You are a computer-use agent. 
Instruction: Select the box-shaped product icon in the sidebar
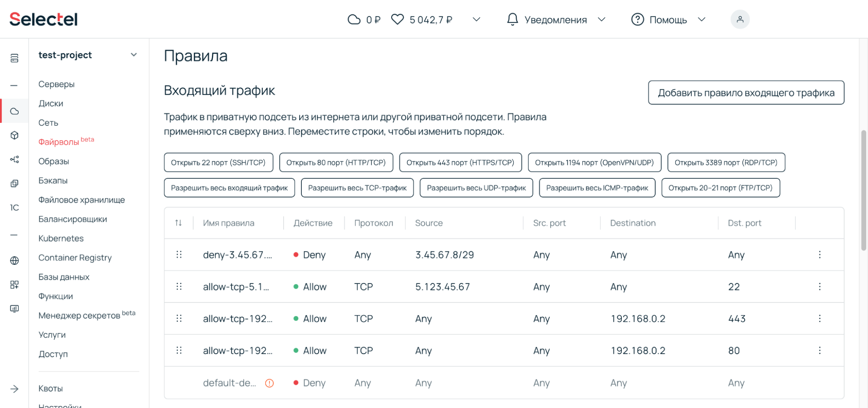pos(14,135)
